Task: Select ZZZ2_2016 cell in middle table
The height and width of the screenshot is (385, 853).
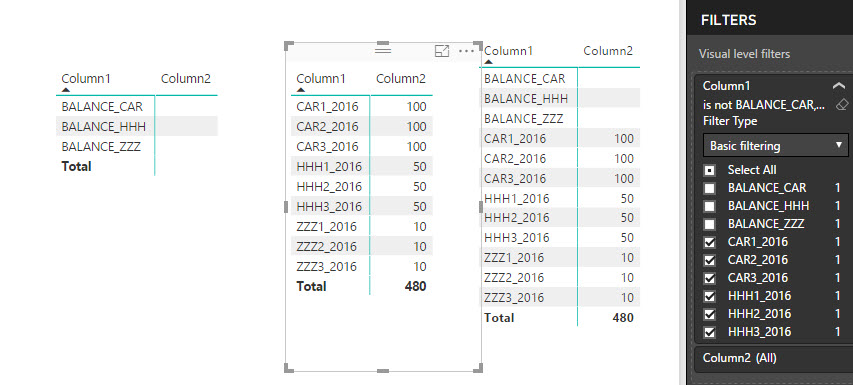Action: 326,246
